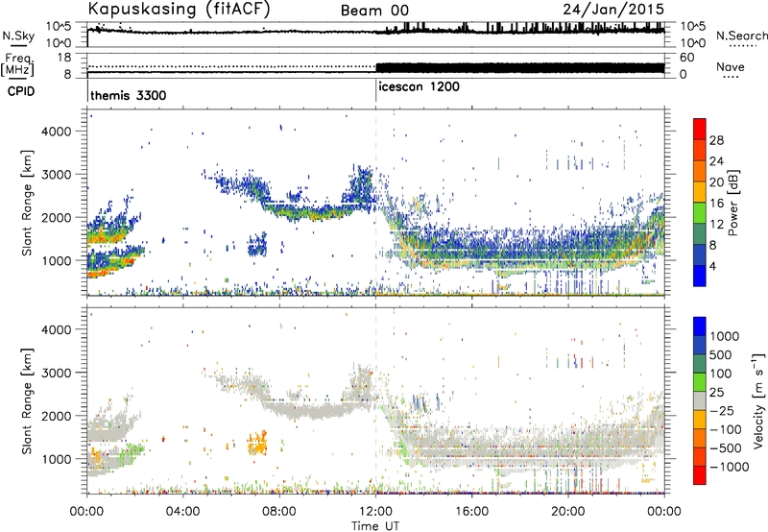Click the 'N.Search' legend label
The image size is (768, 532).
(x=741, y=36)
